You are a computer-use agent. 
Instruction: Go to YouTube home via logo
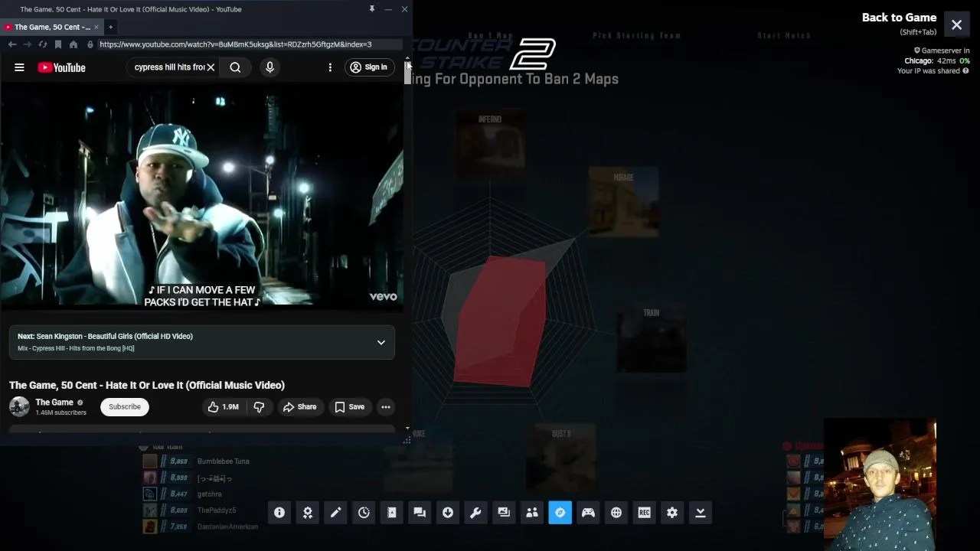pos(61,67)
